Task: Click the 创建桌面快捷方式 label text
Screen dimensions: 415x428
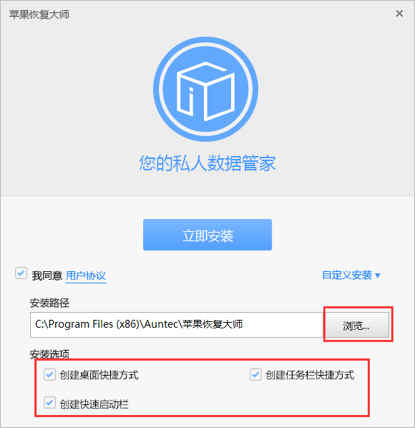Action: pyautogui.click(x=99, y=375)
